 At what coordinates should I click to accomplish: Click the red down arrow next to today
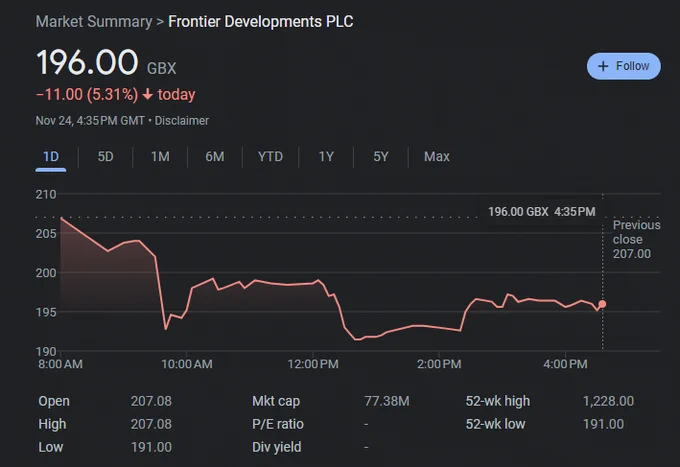point(147,95)
